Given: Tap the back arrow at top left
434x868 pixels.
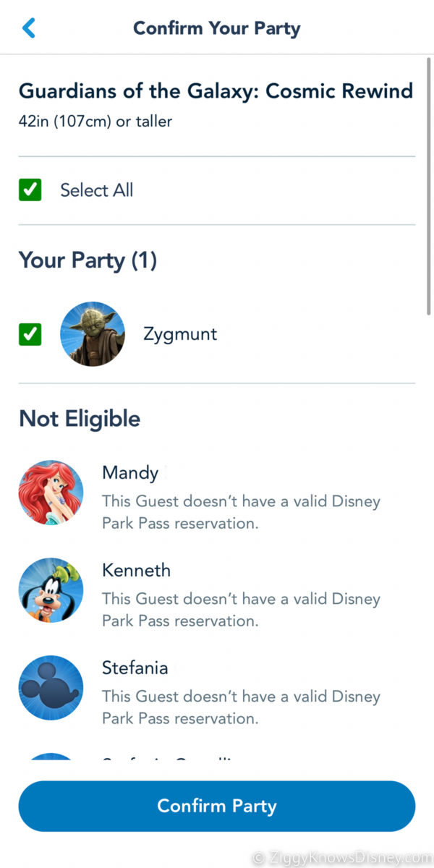Looking at the screenshot, I should 29,27.
